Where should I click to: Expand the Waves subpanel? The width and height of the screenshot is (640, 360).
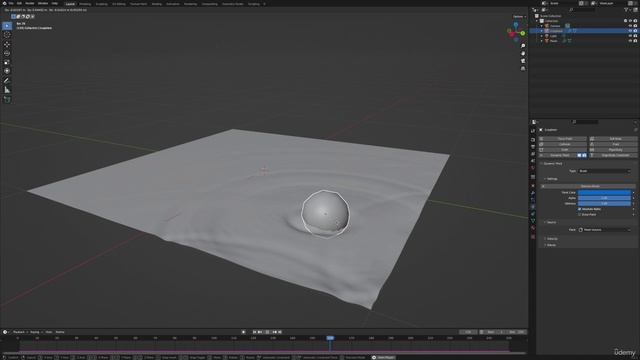pyautogui.click(x=545, y=245)
